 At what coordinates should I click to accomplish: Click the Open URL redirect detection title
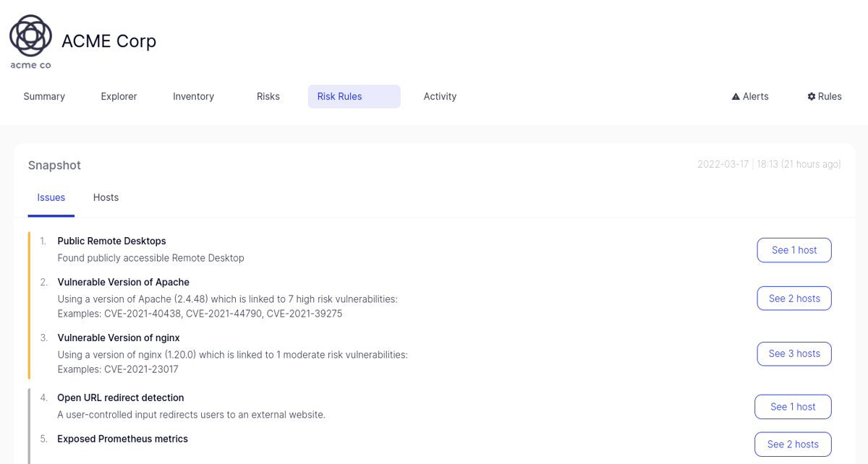point(121,398)
